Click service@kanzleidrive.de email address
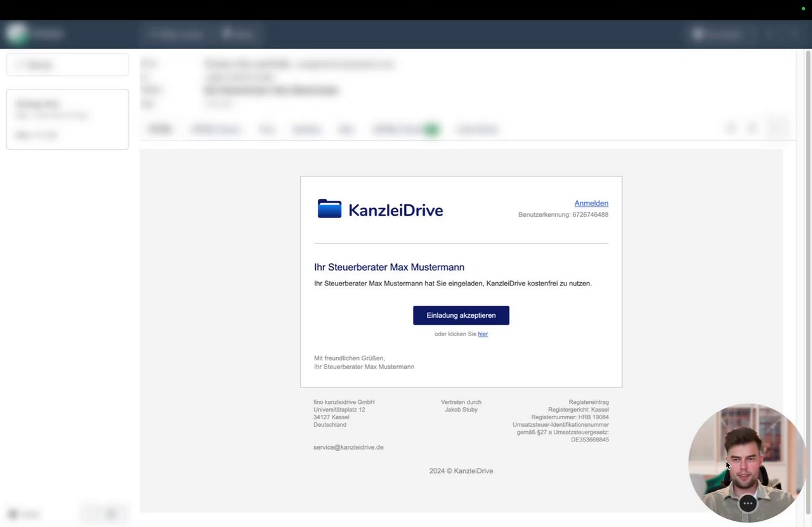This screenshot has width=812, height=527. 348,447
